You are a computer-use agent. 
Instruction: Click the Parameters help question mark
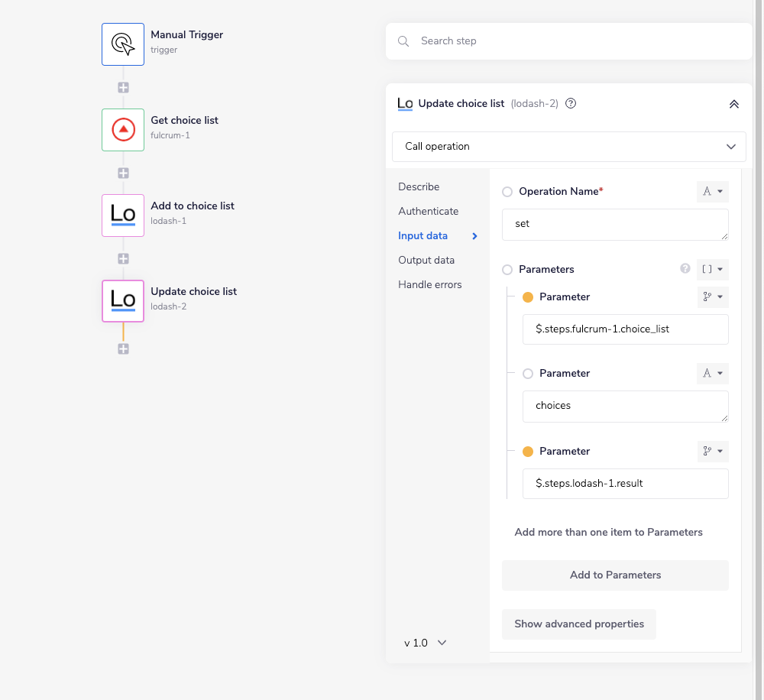tap(685, 269)
